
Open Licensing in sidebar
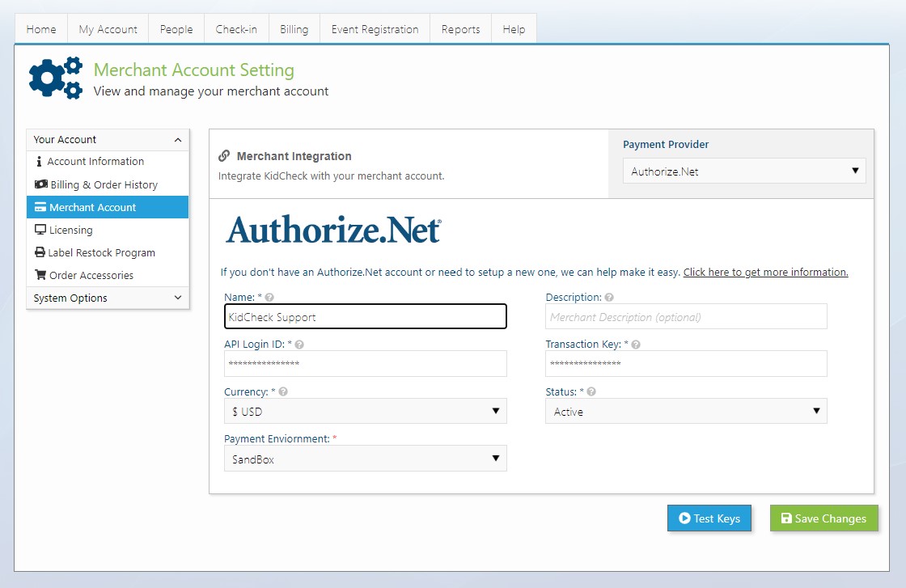tap(108, 230)
